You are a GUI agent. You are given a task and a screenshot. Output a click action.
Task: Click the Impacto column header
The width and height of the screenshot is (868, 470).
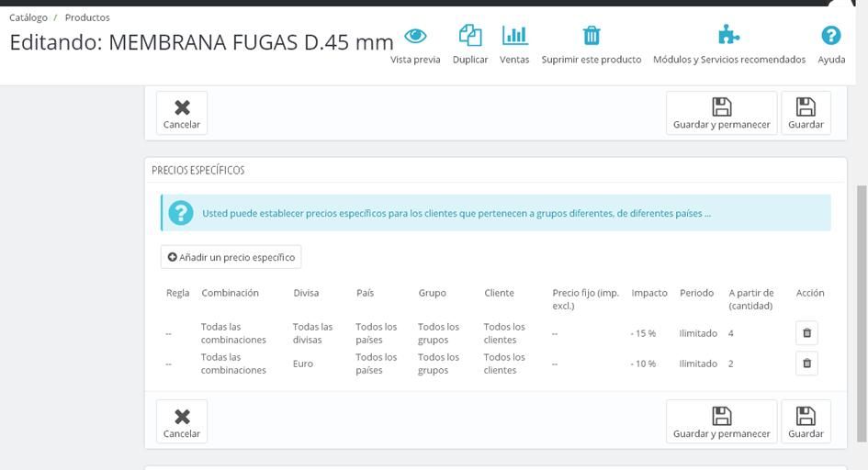649,293
